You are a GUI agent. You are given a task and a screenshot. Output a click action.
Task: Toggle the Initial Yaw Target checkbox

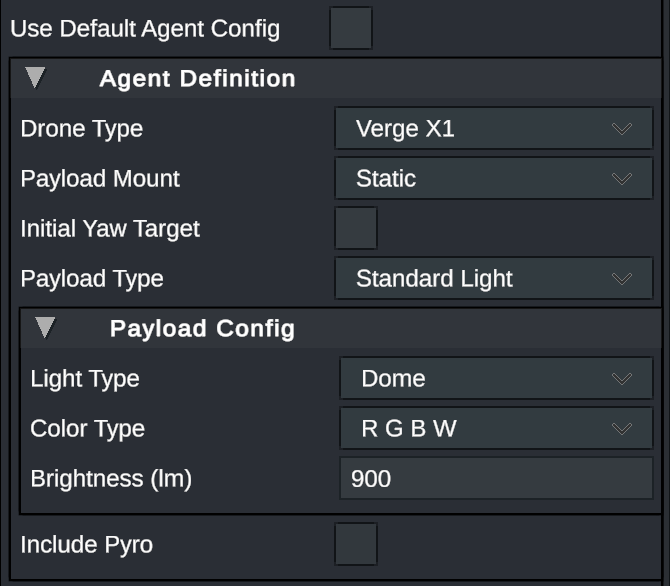click(356, 228)
